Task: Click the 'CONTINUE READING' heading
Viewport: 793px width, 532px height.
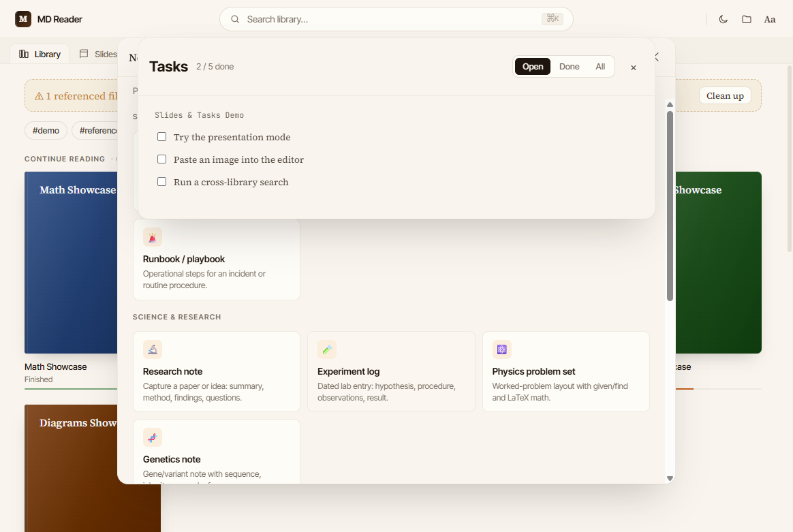Action: [65, 159]
